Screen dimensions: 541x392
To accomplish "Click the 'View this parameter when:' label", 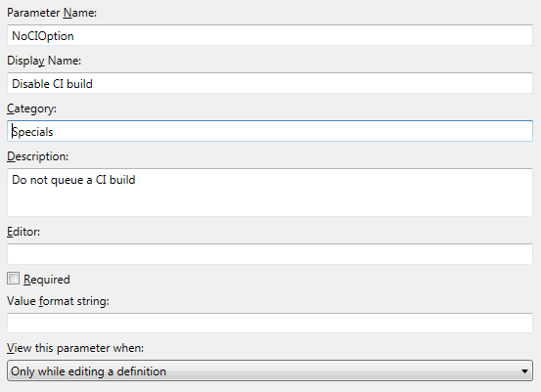I will (75, 348).
